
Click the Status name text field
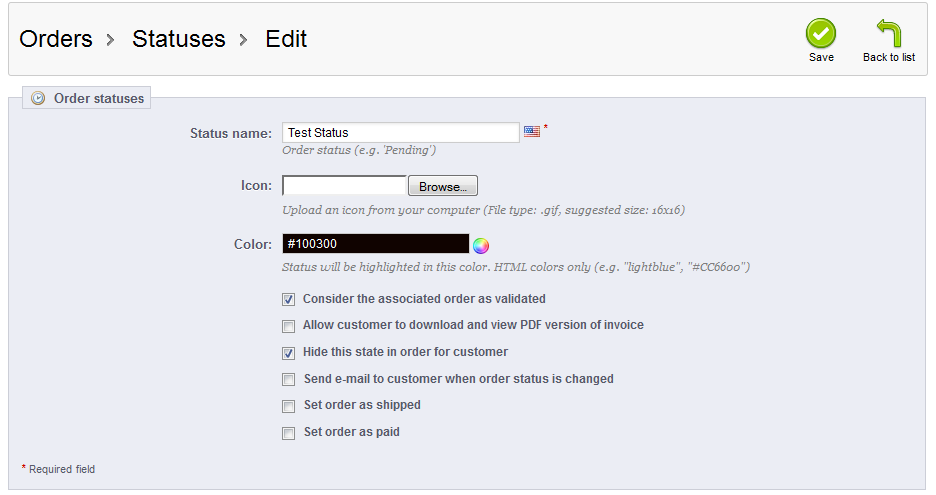click(400, 132)
